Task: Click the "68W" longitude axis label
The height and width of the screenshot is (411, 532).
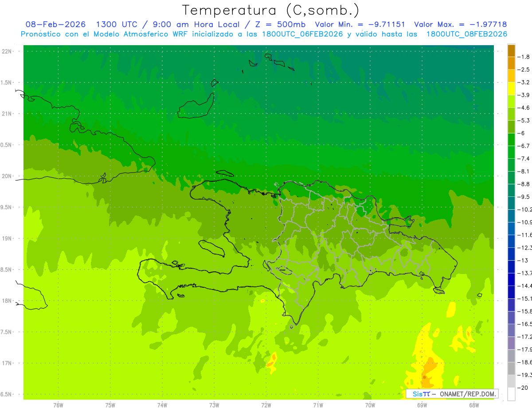Action: [x=474, y=405]
